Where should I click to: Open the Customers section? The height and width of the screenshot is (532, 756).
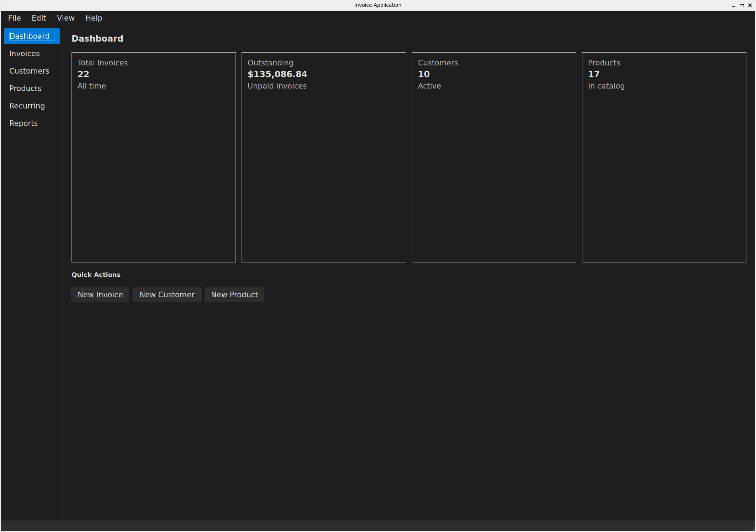tap(29, 71)
